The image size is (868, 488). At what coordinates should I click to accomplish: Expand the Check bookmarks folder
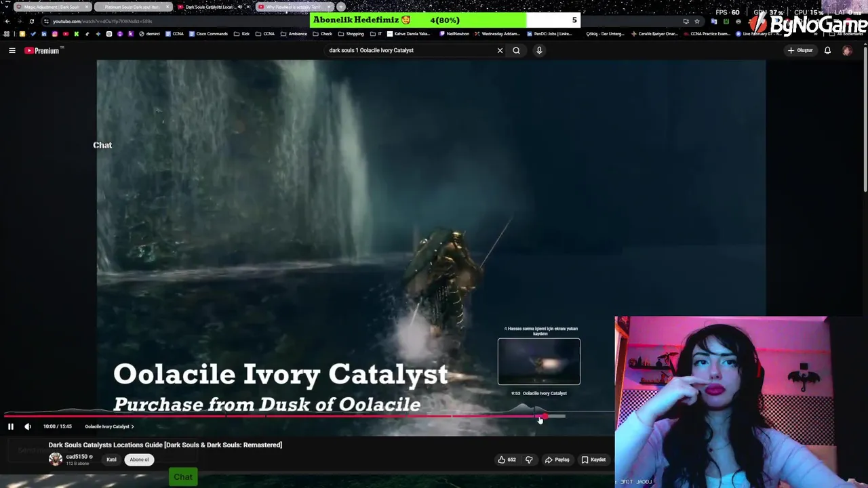pos(322,34)
